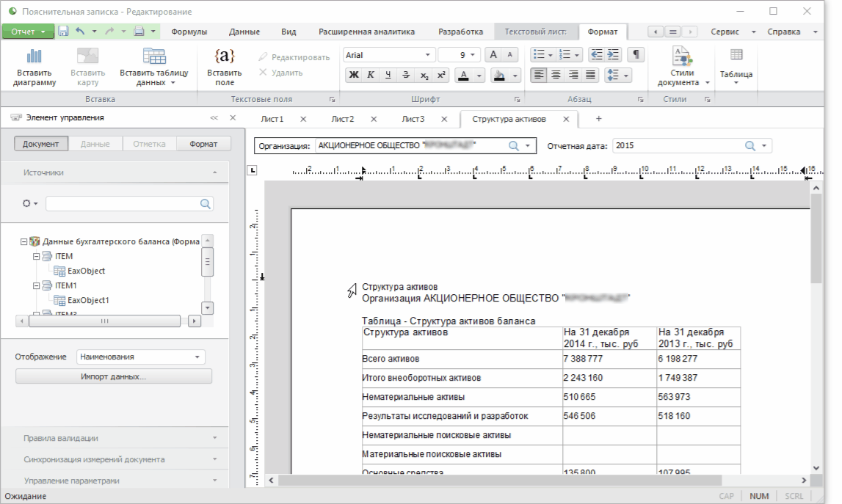The image size is (842, 504).
Task: Click the undo arrow icon
Action: pos(80,32)
